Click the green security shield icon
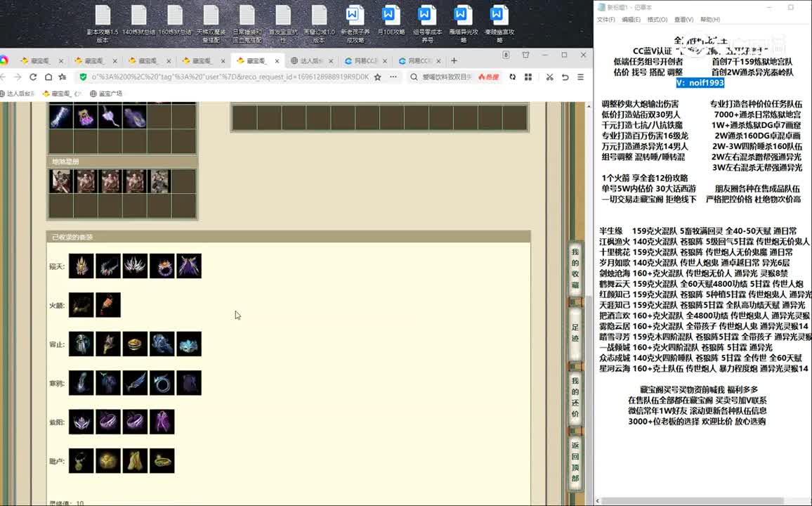Viewport: 812px width, 506px height. [x=83, y=77]
